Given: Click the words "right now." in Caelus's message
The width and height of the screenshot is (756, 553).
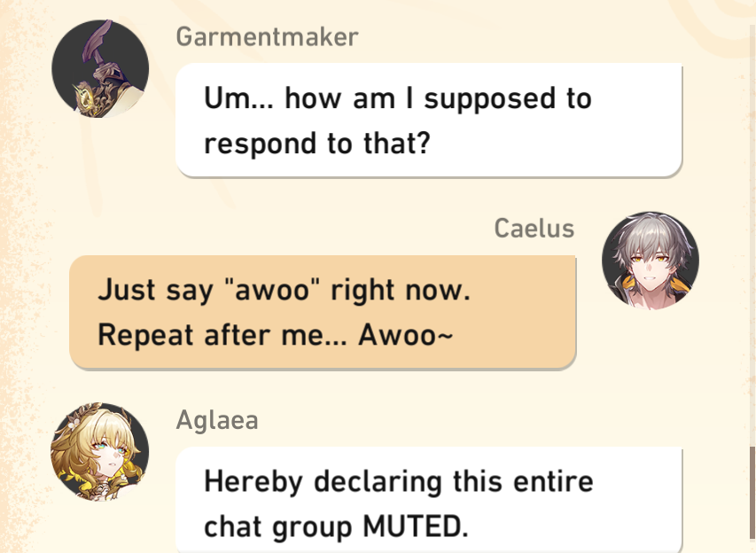Looking at the screenshot, I should [x=401, y=291].
